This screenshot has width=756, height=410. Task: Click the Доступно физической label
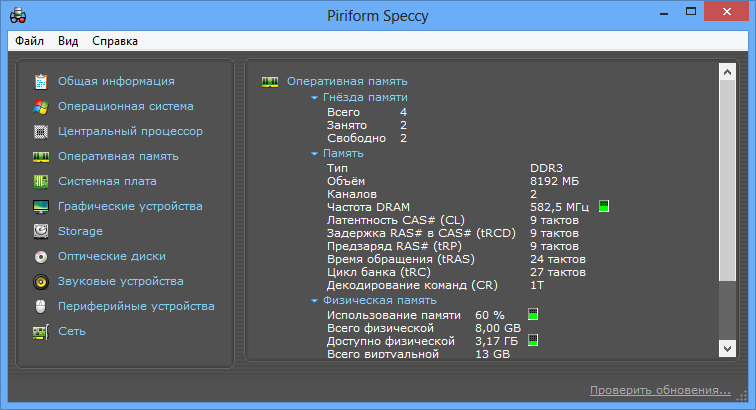pos(391,342)
